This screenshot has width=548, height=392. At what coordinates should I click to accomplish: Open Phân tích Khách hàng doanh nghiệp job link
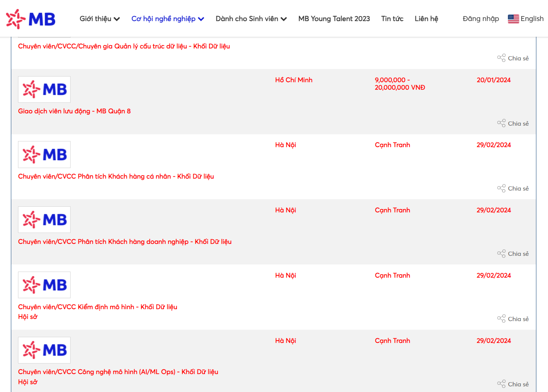[125, 242]
